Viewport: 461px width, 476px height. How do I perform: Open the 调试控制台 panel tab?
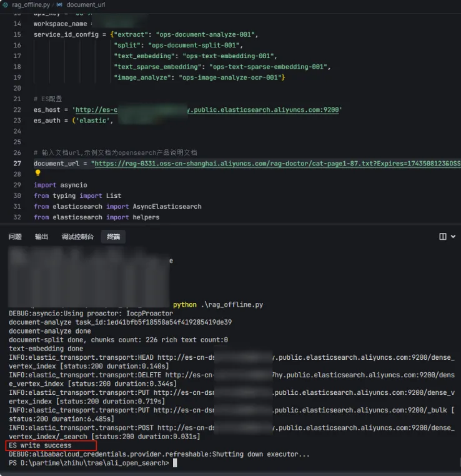77,237
